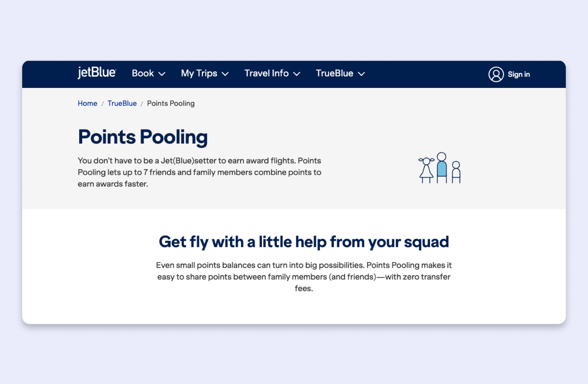Screen dimensions: 588x384
Task: Expand the TrueBlue chevron arrow
Action: 361,74
